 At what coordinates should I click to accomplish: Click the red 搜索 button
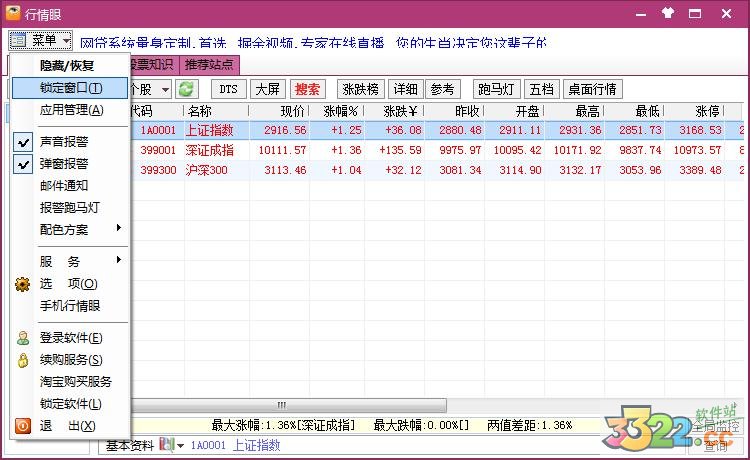pos(307,89)
